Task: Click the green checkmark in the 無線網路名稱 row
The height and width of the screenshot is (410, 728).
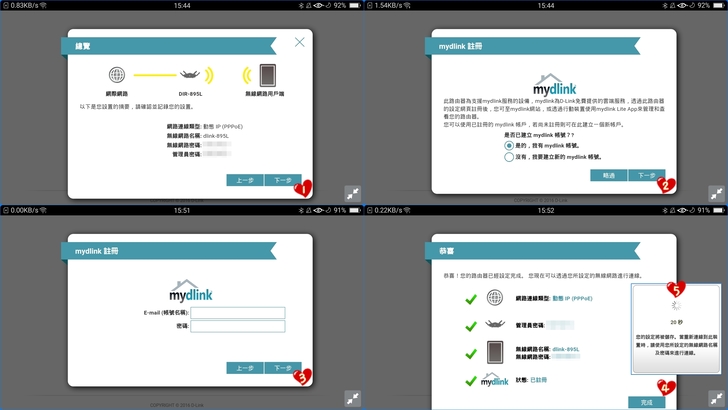Action: tap(471, 354)
